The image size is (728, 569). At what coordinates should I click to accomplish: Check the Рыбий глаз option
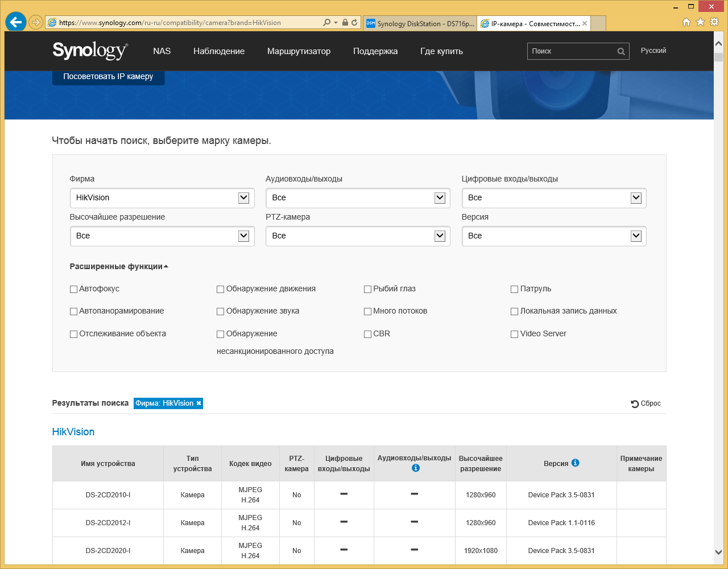tap(367, 289)
